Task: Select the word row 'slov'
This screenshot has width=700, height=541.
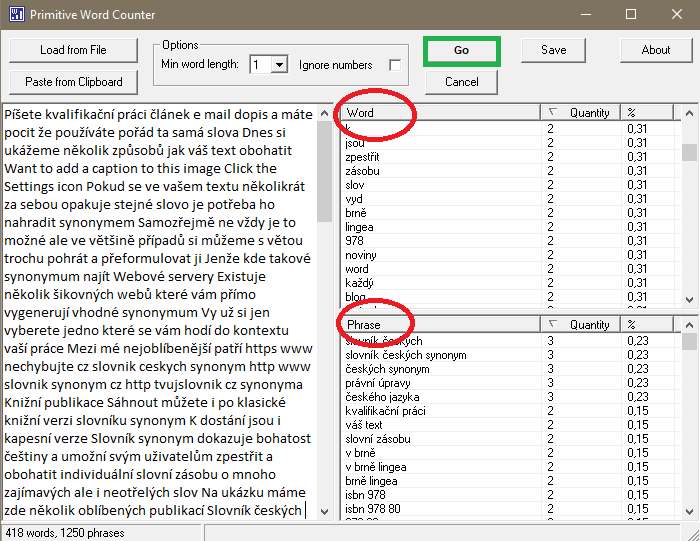Action: point(509,185)
